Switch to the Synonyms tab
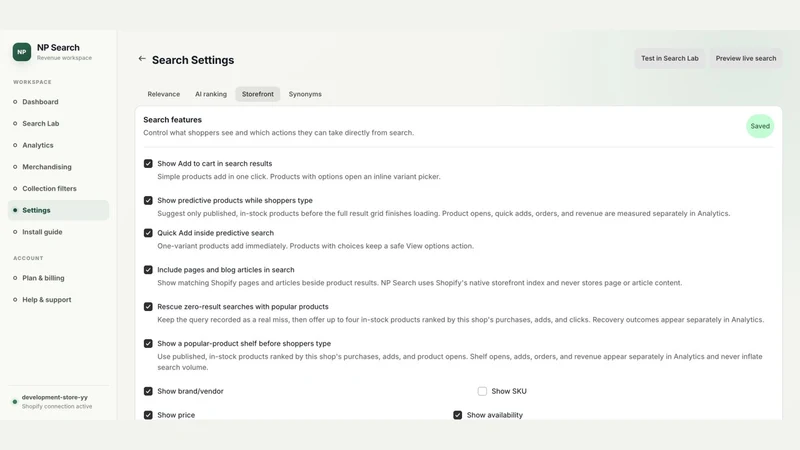Viewport: 800px width, 450px height. tap(305, 94)
